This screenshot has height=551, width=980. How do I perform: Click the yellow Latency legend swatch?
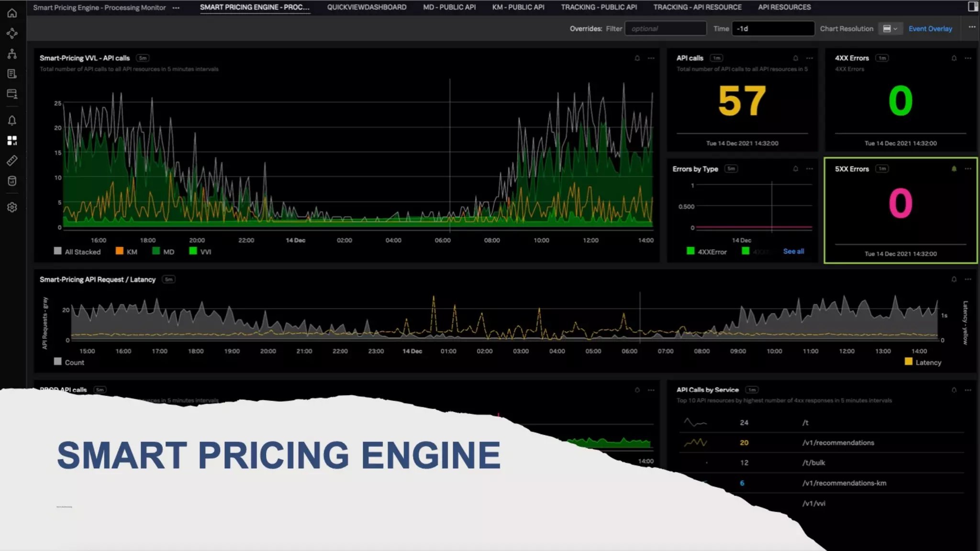tap(908, 362)
